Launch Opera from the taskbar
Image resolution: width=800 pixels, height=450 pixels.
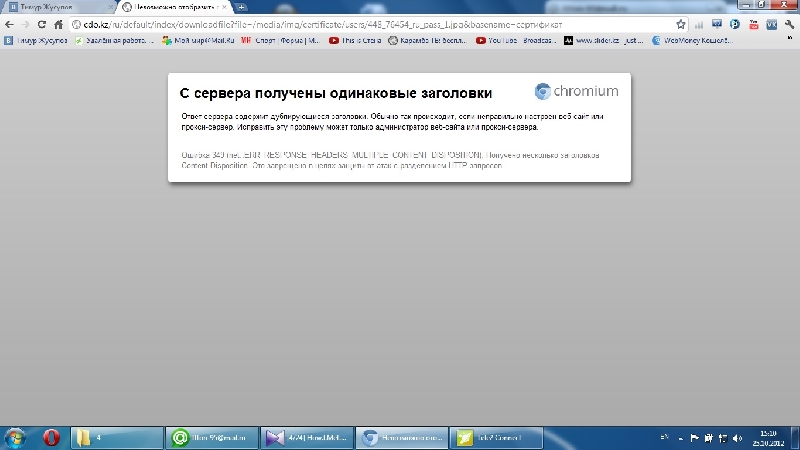tap(52, 437)
